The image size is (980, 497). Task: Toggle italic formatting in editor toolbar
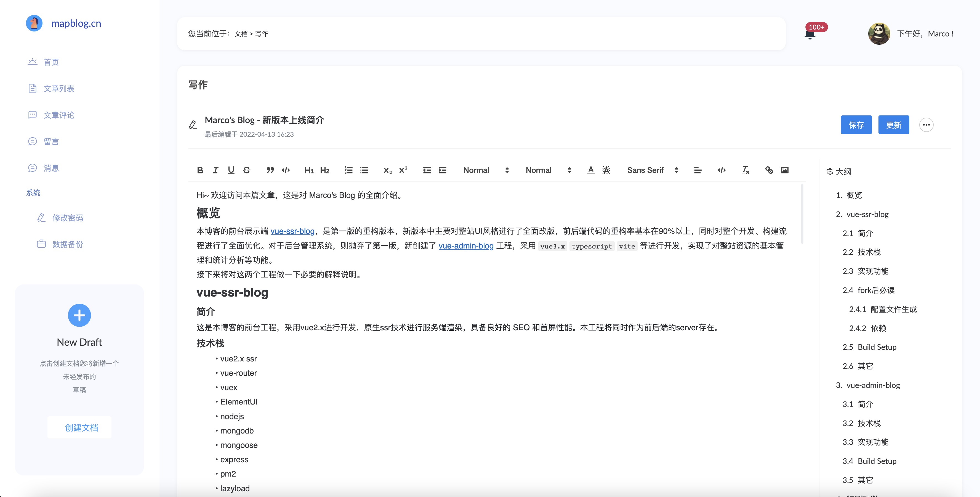[x=215, y=170]
